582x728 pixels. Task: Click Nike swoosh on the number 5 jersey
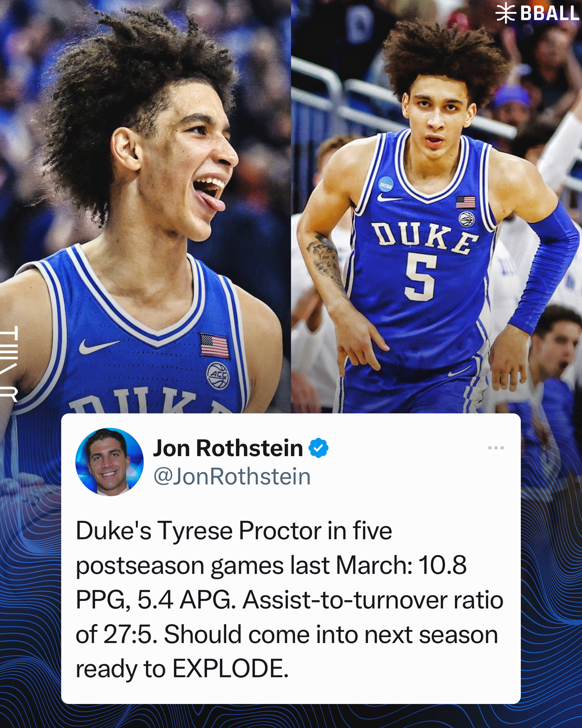coord(389,197)
